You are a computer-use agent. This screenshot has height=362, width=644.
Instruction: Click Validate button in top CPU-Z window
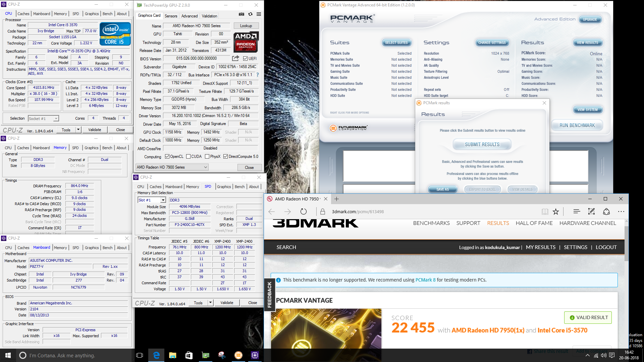point(95,130)
